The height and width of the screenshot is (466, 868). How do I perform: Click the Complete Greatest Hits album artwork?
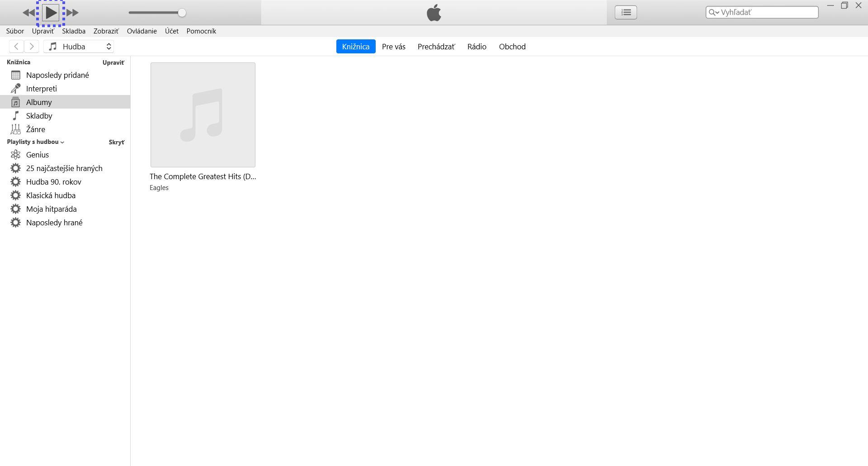pyautogui.click(x=203, y=115)
